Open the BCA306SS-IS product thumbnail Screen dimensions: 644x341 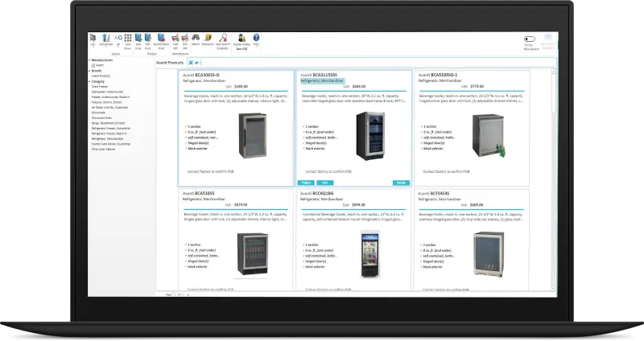pos(253,135)
